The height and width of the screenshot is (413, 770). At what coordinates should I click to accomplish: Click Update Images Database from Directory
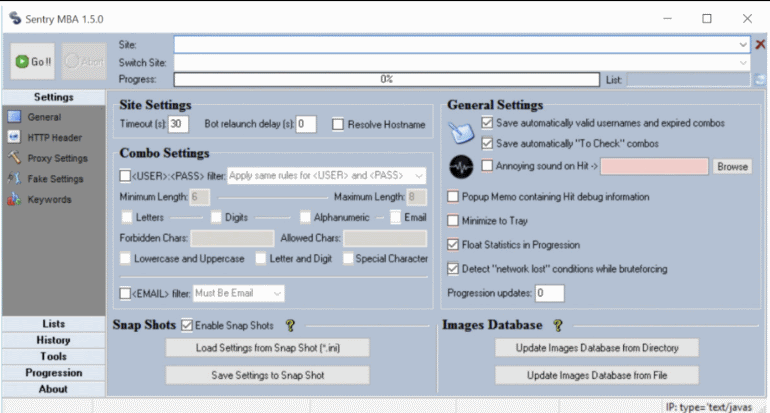coord(597,348)
